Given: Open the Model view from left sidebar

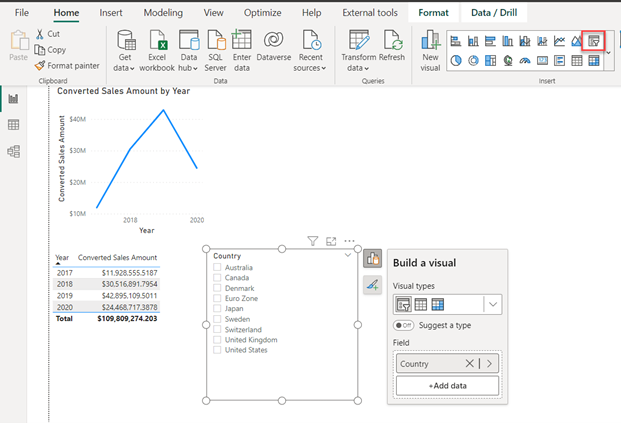Looking at the screenshot, I should tap(14, 152).
